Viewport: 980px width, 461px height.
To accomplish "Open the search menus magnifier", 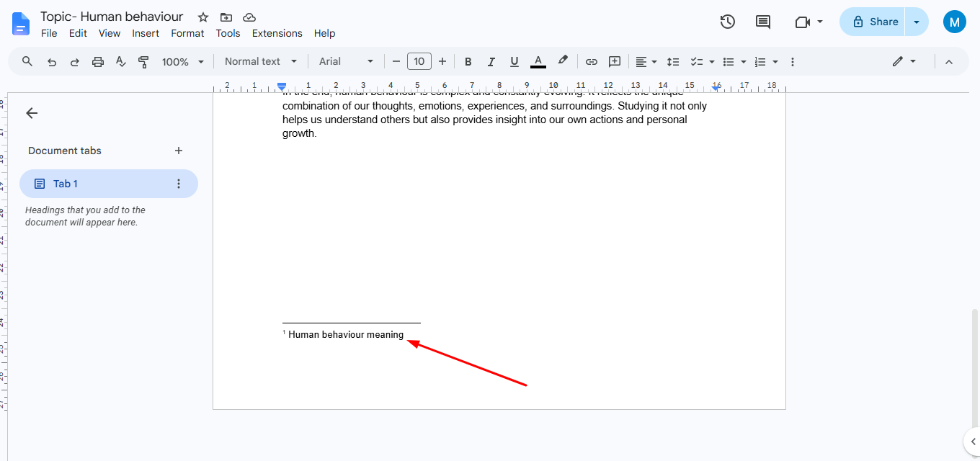I will 27,62.
